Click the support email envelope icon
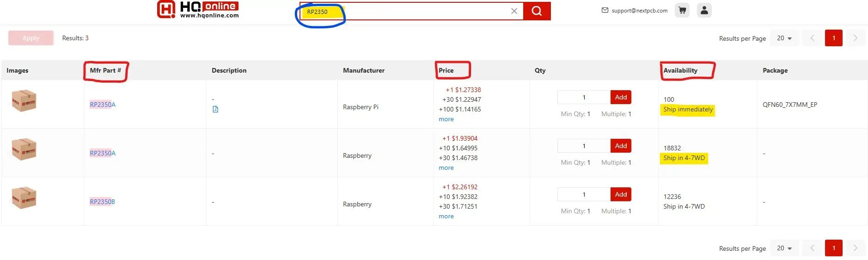Viewport: 868px width, 260px height. pyautogui.click(x=605, y=10)
